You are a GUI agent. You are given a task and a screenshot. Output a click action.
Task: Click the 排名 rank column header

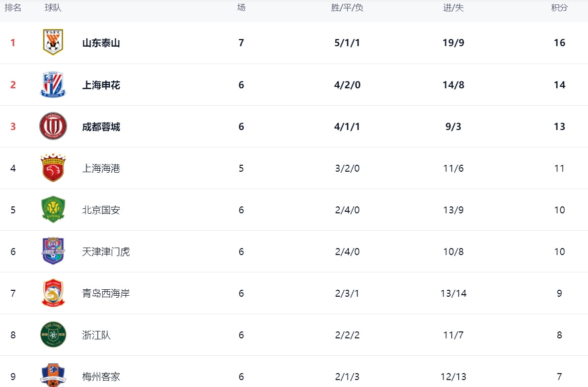tap(13, 8)
